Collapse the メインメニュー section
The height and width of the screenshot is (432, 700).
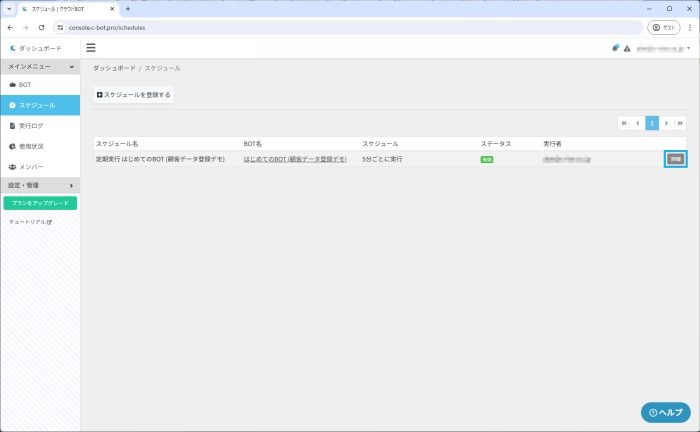click(x=40, y=66)
